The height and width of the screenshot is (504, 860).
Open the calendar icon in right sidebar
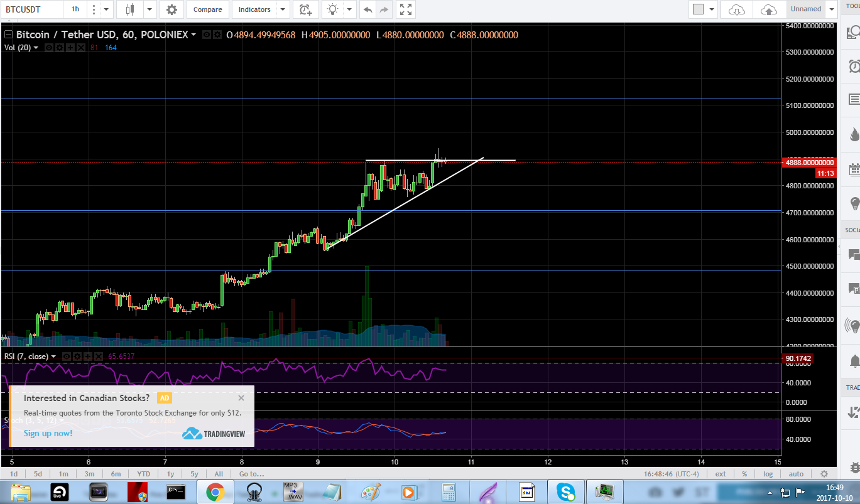pos(854,169)
